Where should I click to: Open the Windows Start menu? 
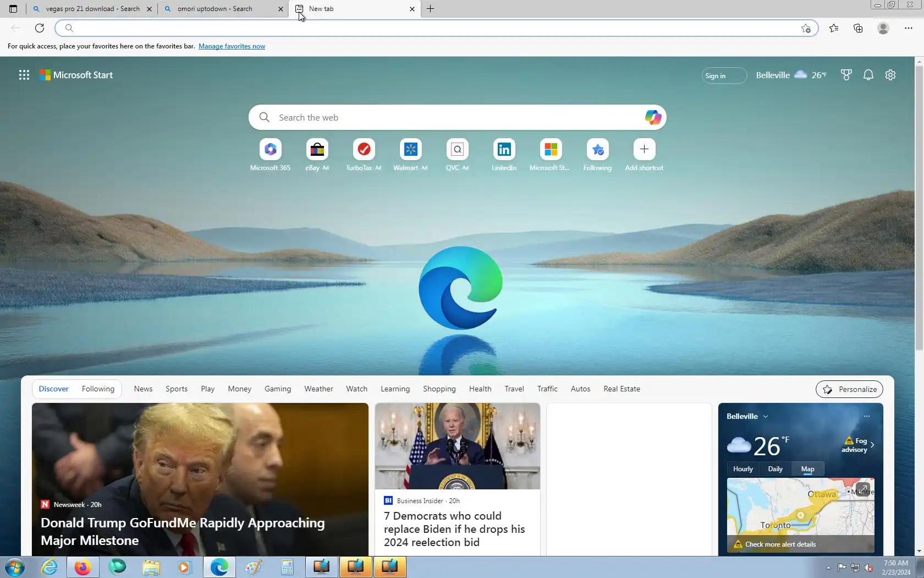coord(15,567)
